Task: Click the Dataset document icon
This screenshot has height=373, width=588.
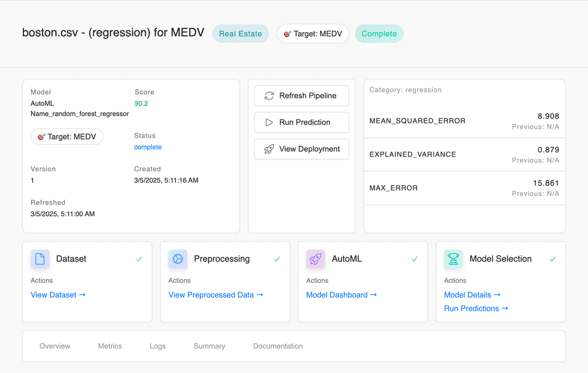Action: point(40,259)
